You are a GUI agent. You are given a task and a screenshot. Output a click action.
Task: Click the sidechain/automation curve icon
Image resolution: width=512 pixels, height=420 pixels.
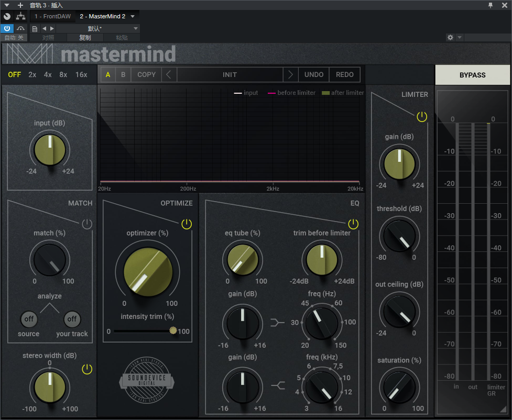click(x=20, y=29)
